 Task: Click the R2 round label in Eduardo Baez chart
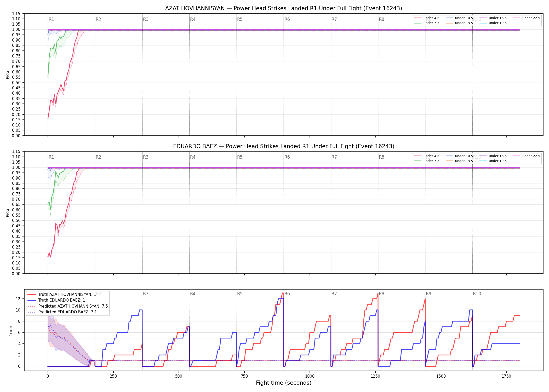[x=98, y=157]
